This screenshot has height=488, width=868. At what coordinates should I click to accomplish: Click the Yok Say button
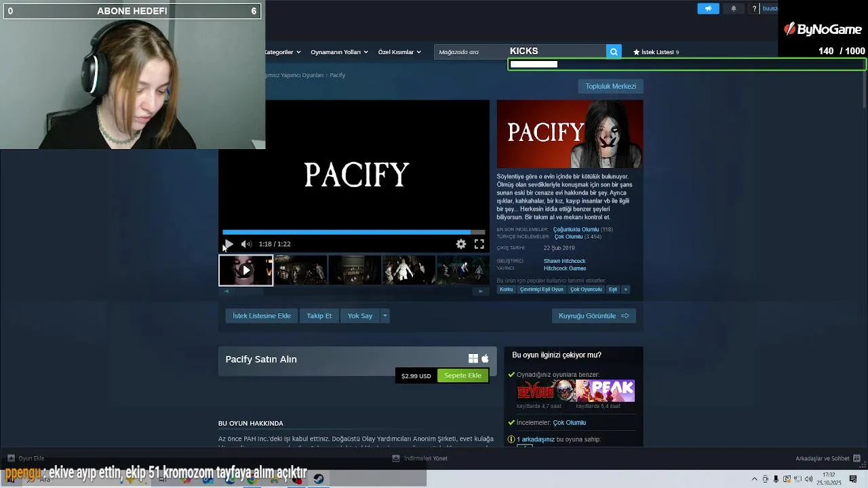(360, 316)
